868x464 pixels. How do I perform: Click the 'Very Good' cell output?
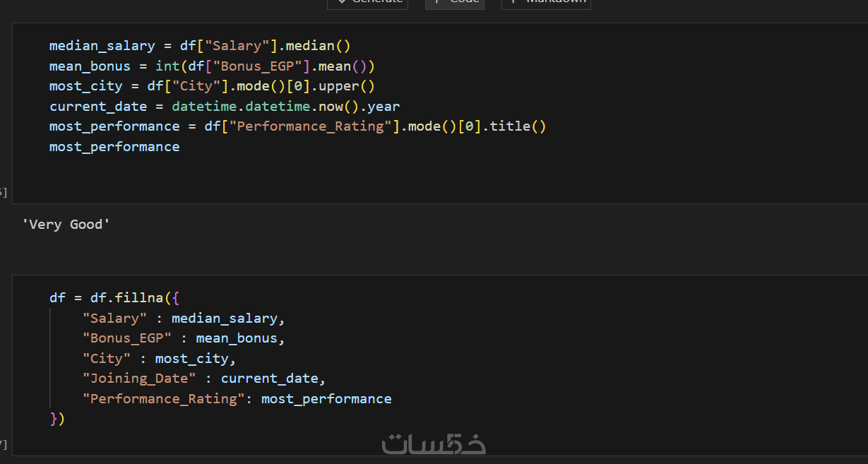tap(66, 225)
